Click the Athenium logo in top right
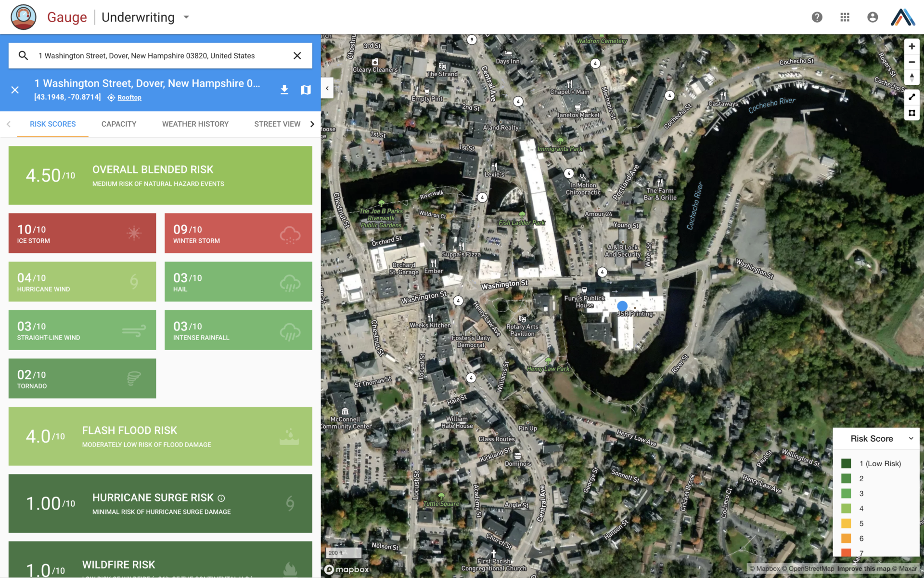Image resolution: width=924 pixels, height=578 pixels. pos(903,17)
